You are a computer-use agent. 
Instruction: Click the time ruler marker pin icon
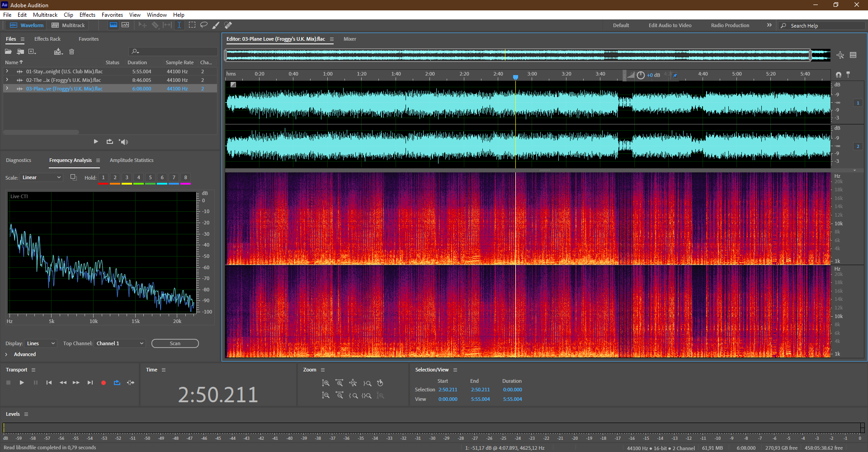pos(848,75)
